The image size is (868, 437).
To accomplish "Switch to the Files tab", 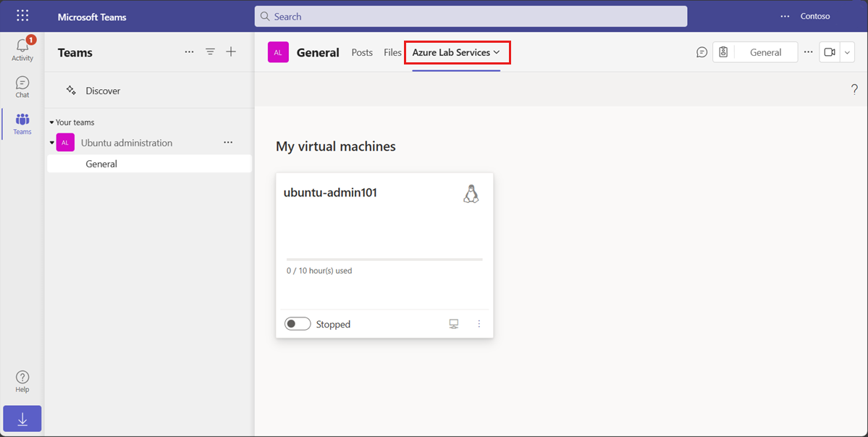I will pyautogui.click(x=392, y=51).
